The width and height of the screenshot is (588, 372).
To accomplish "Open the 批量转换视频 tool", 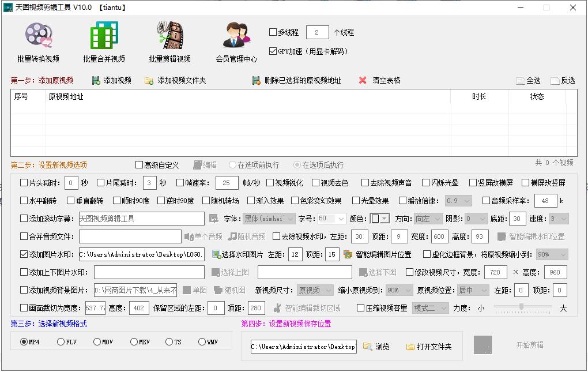I will (x=38, y=40).
